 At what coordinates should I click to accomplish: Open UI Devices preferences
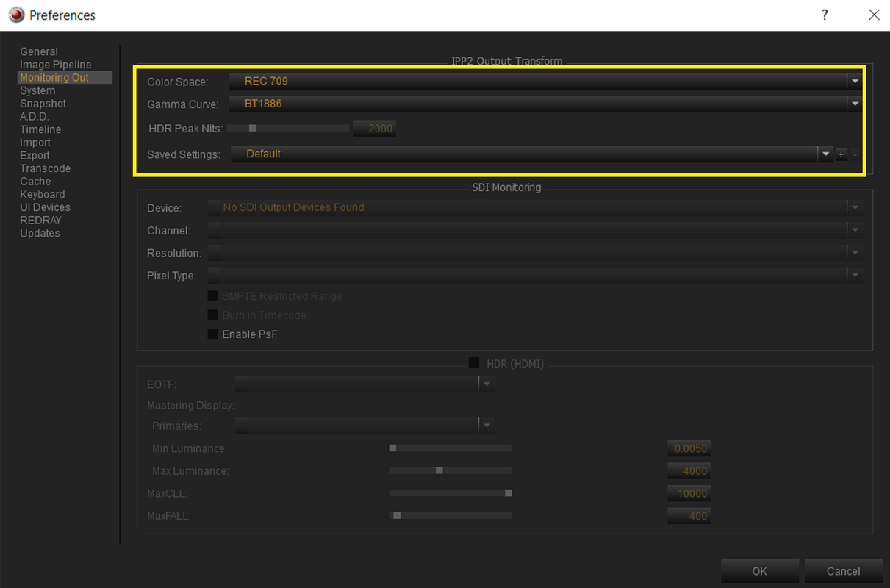(x=46, y=207)
